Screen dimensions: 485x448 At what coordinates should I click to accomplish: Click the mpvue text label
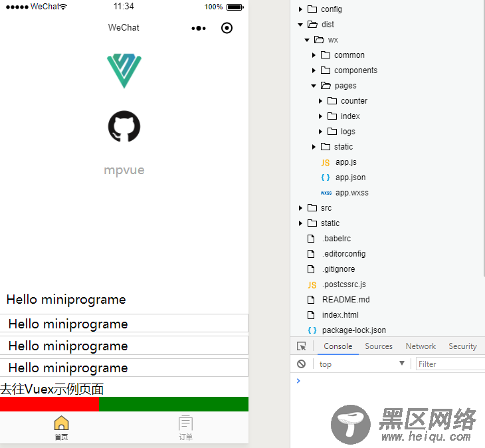pyautogui.click(x=124, y=170)
